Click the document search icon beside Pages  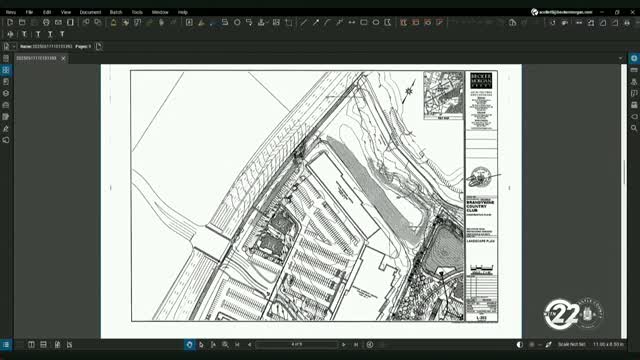click(x=99, y=47)
